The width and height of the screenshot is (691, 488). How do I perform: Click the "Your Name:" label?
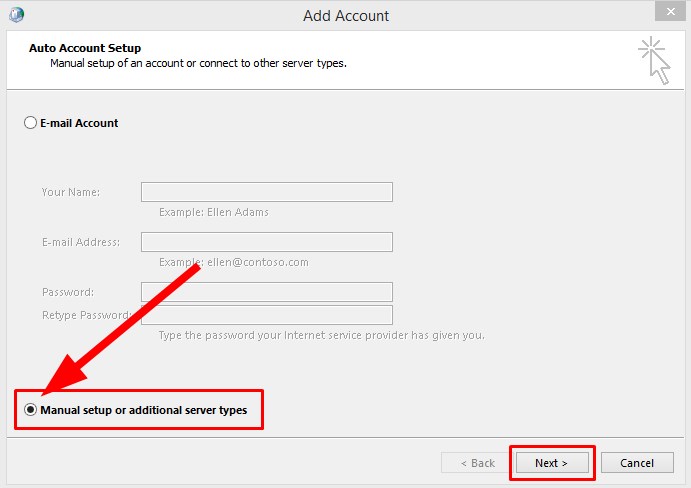tap(71, 192)
